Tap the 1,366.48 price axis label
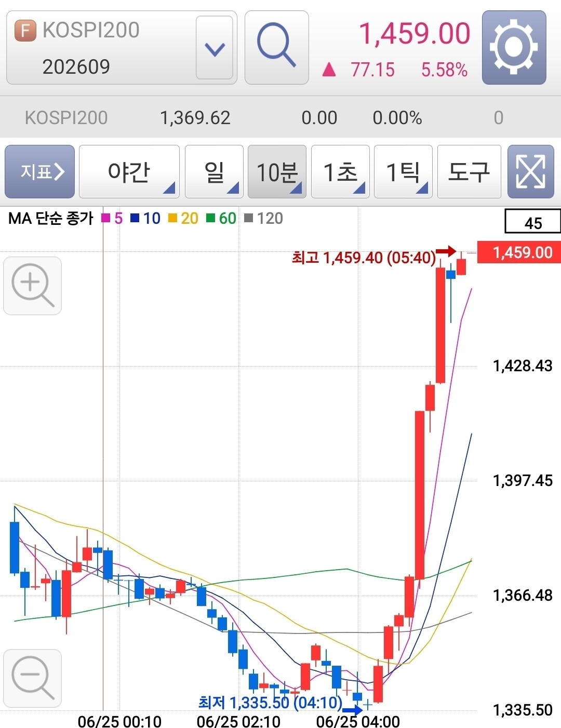The image size is (561, 728). 523,595
